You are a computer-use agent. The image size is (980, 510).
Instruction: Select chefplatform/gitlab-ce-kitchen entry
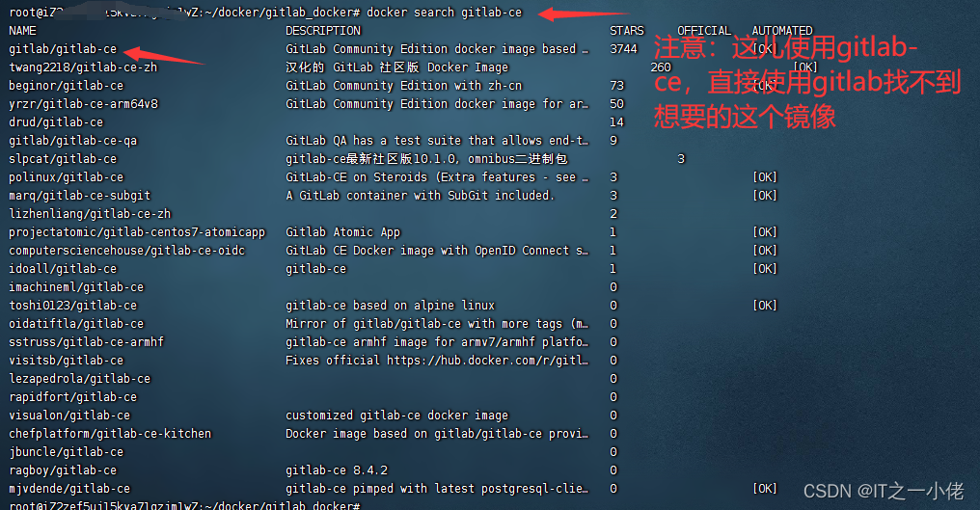110,433
